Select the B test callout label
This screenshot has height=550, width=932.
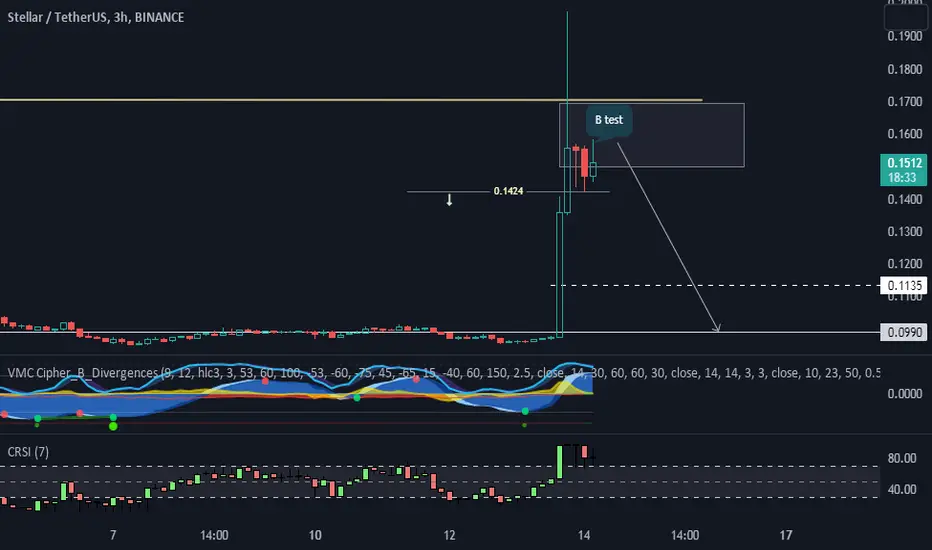tap(609, 120)
